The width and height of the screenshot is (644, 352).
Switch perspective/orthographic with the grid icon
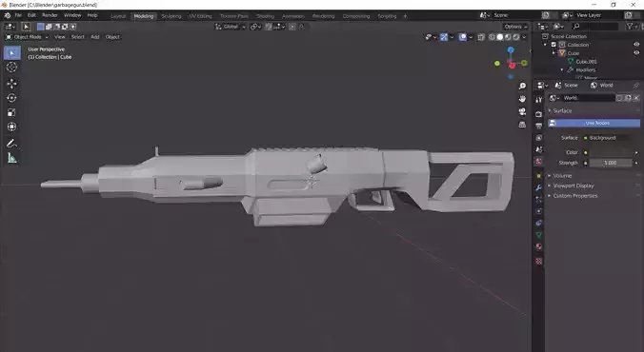(522, 125)
